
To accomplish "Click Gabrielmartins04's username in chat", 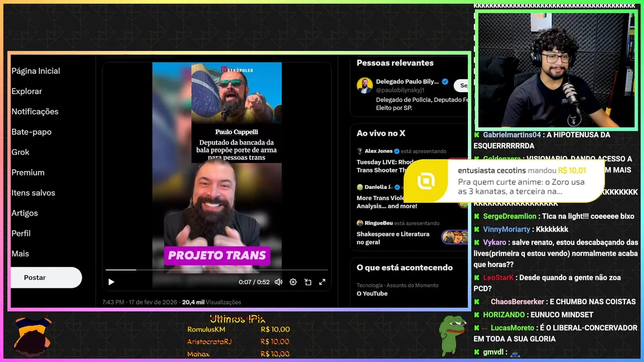I will [512, 135].
